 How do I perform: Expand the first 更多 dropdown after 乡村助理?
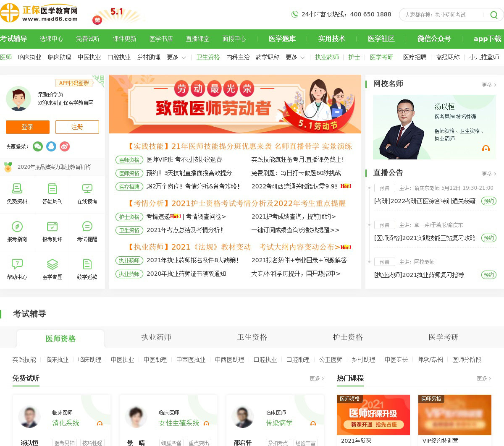[176, 57]
